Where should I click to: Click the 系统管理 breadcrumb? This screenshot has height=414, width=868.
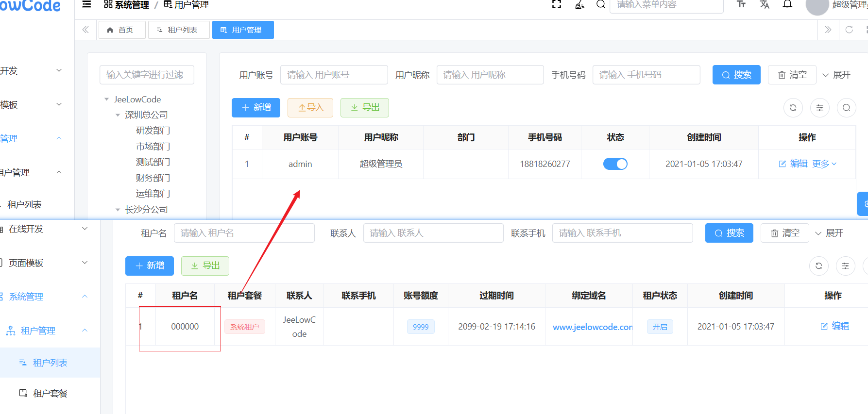point(127,5)
